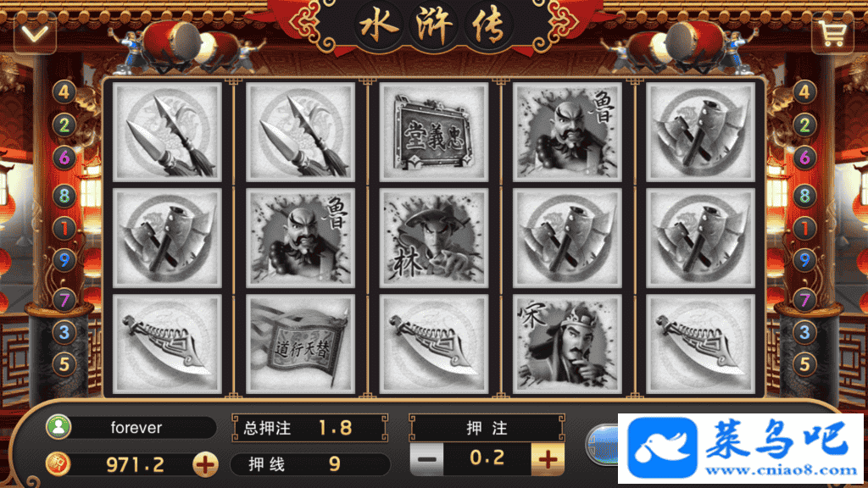The image size is (868, 488).
Task: Add coins with the gold plus button
Action: pyautogui.click(x=205, y=464)
